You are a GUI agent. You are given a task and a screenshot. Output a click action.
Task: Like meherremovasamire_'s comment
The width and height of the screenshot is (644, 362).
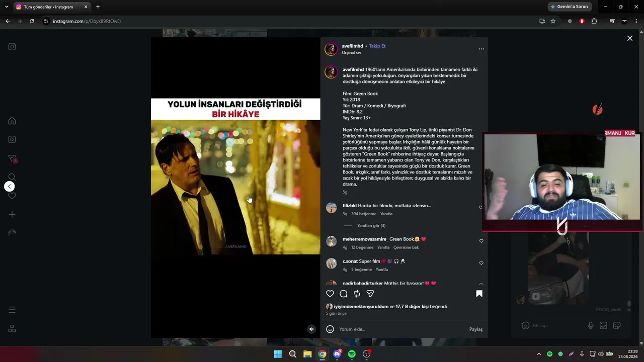(x=481, y=241)
